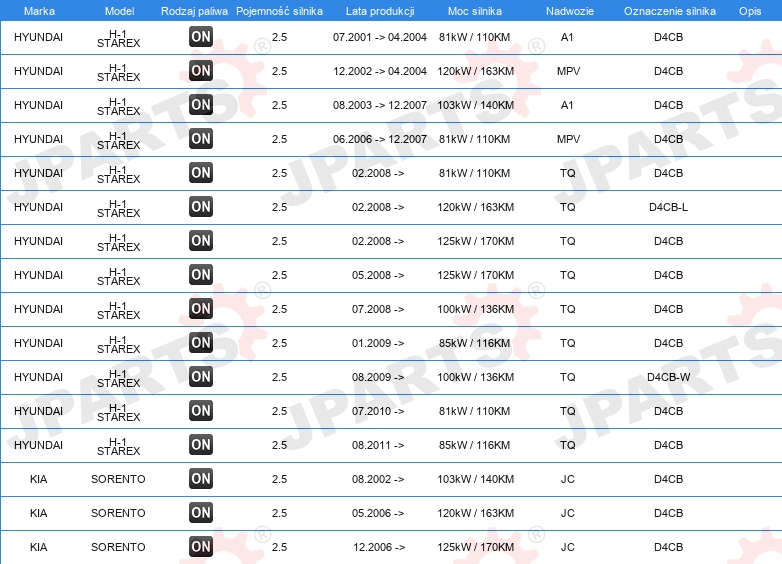
Task: Click ON fuel icon in Sorento 12.2006 row
Action: (x=201, y=547)
